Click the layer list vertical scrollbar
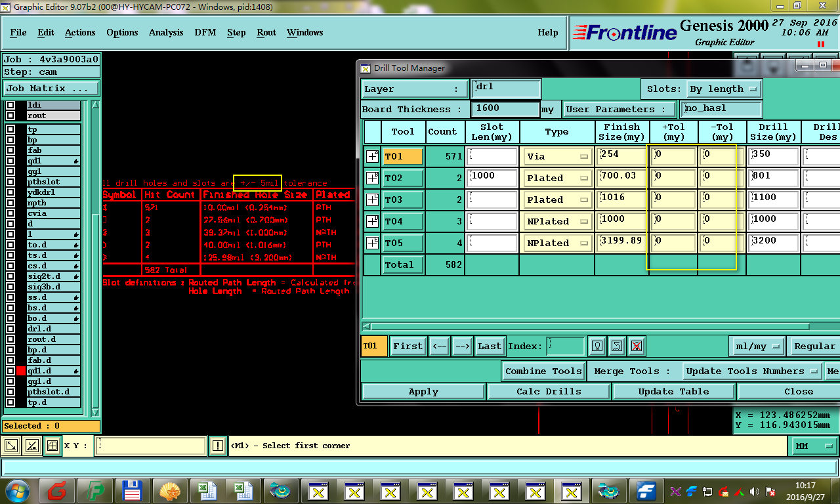 [96, 259]
